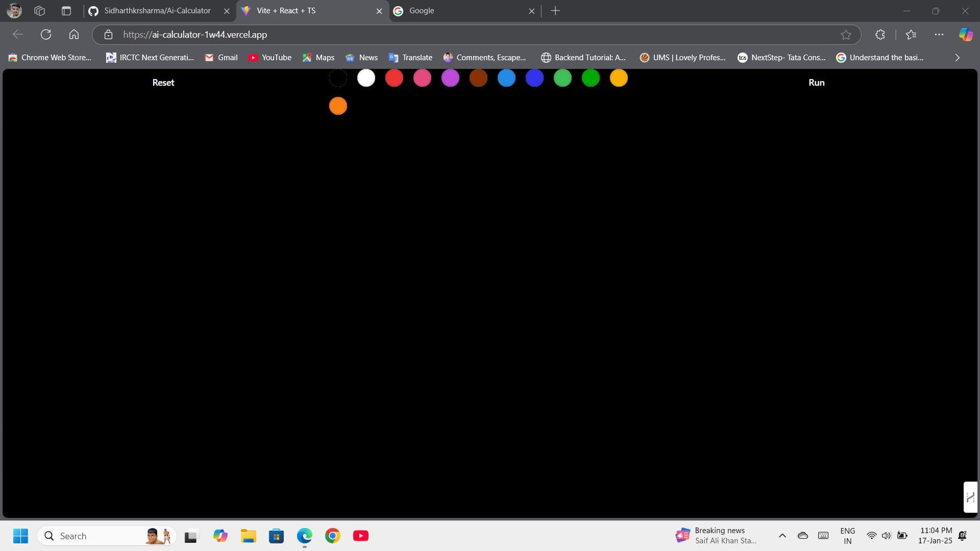Open Comments, Escape bookmark
Screen dimensions: 980x551
click(x=485, y=58)
